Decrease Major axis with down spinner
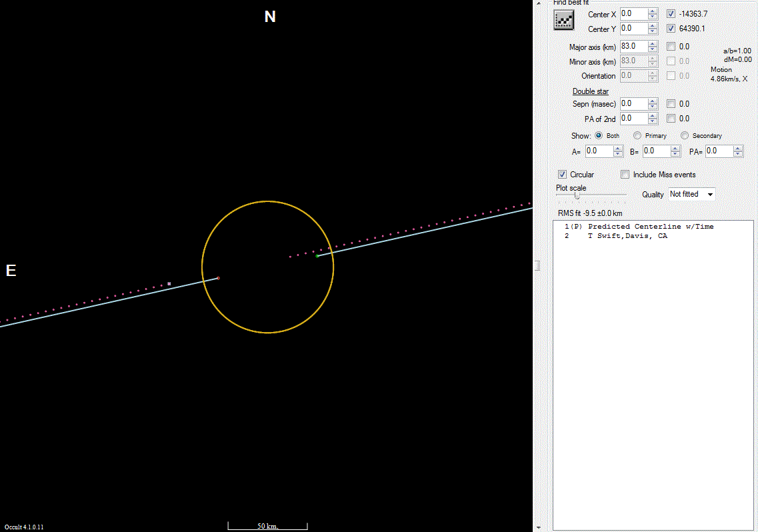This screenshot has height=532, width=758. [x=653, y=49]
